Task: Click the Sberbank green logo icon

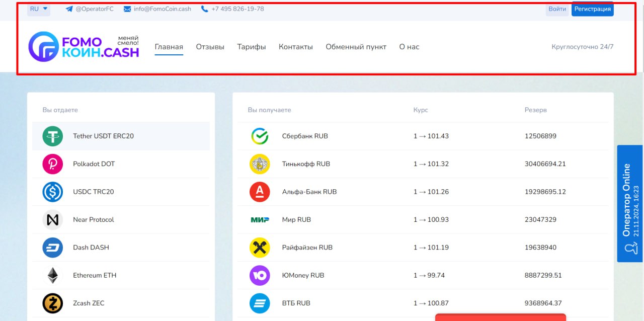Action: pyautogui.click(x=260, y=136)
